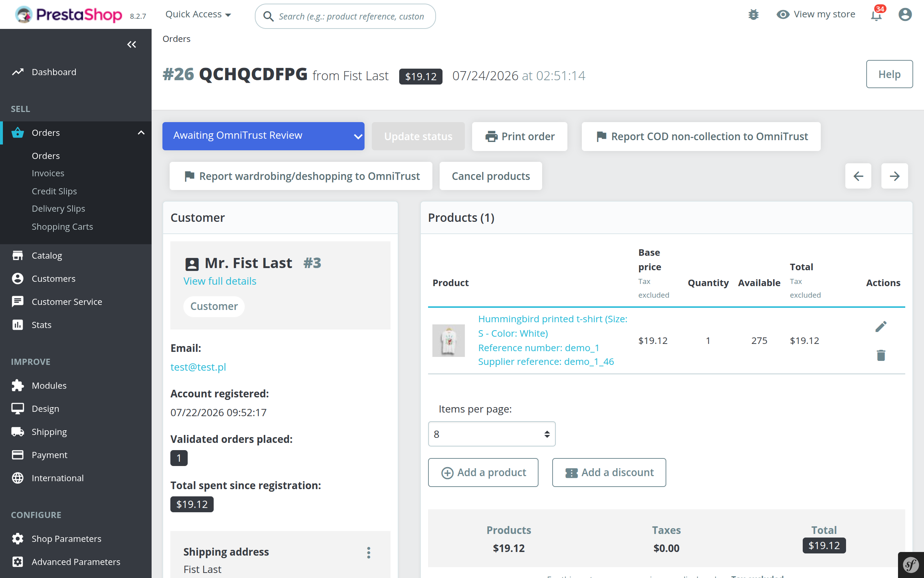
Task: Open Invoices submenu item
Action: [48, 173]
